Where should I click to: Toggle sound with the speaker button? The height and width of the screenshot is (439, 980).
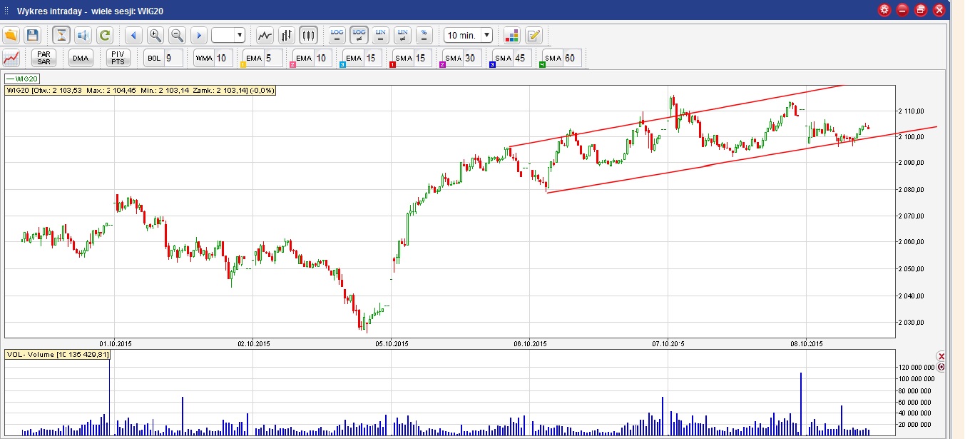(83, 35)
